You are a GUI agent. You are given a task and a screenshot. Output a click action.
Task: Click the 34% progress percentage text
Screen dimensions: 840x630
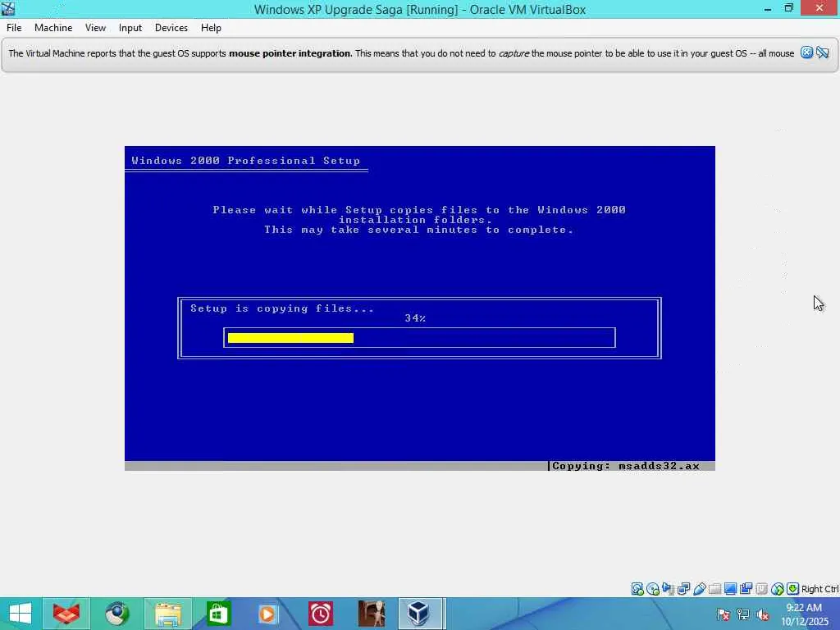coord(415,318)
